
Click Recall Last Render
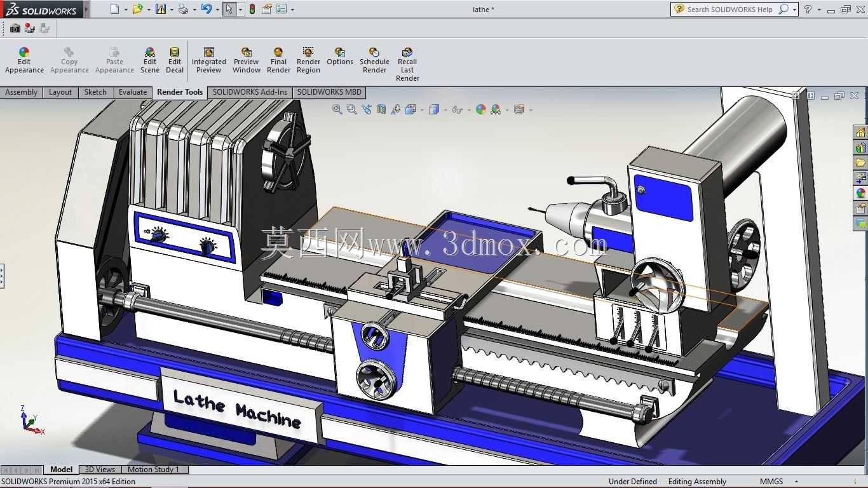coord(407,65)
